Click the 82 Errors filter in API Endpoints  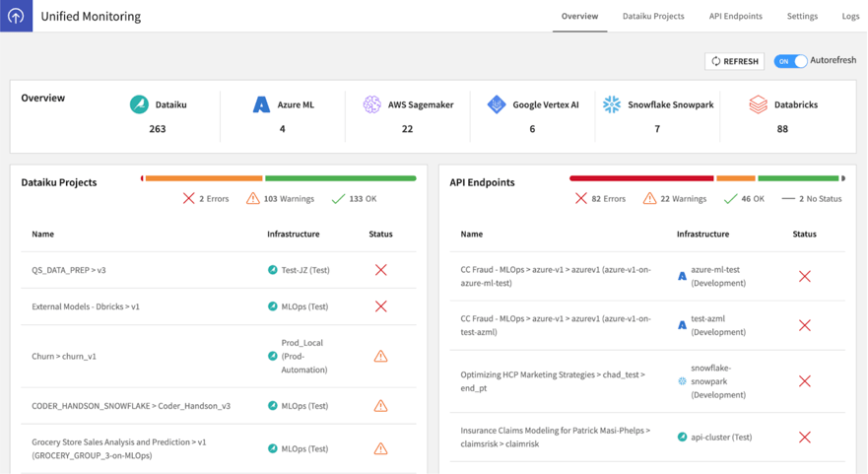point(600,198)
